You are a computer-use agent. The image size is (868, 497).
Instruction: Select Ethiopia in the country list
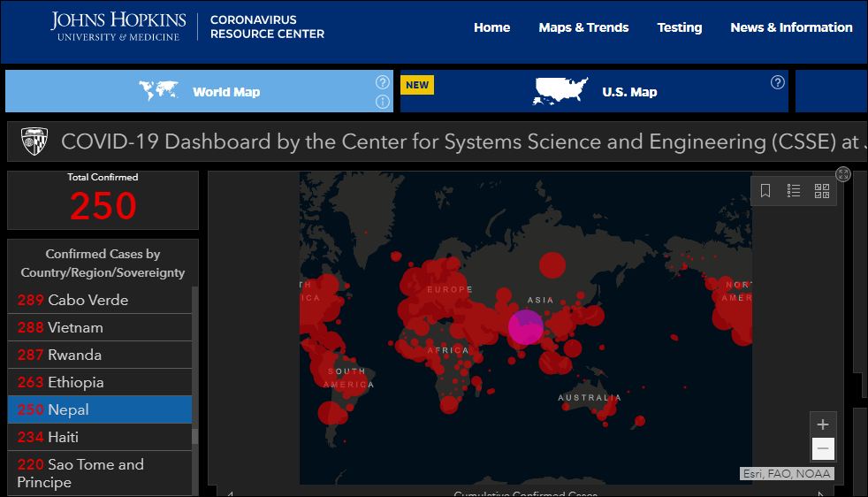point(100,382)
